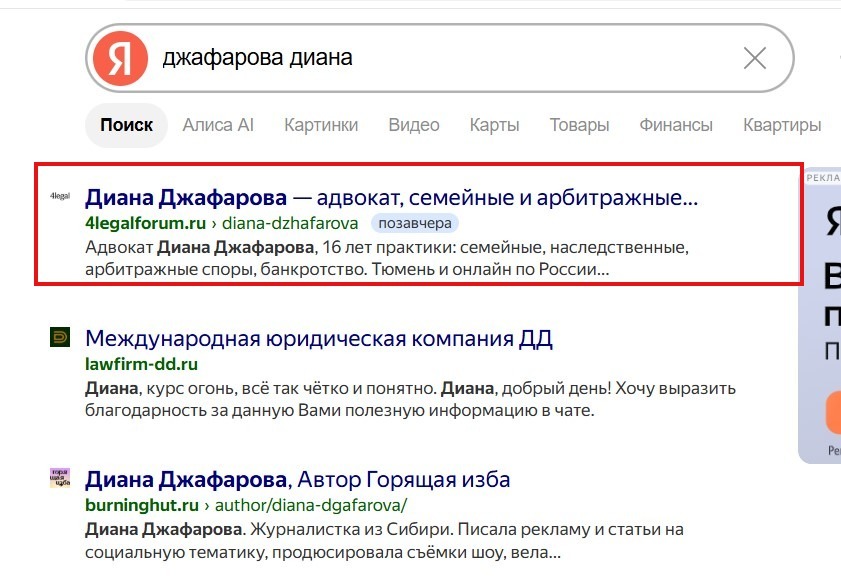Open the lawfirm-dd.ru domain link
Viewport: 841px width, 582px height.
point(142,364)
